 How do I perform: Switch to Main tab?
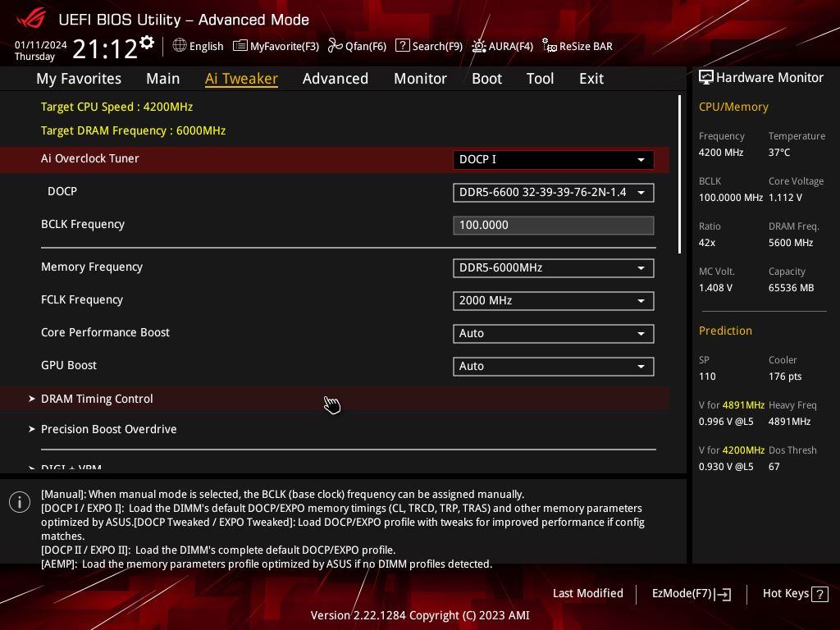163,79
